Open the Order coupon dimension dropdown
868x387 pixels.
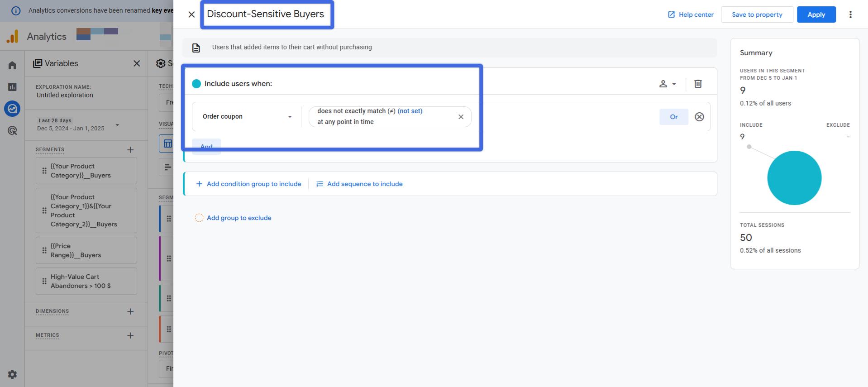pyautogui.click(x=247, y=117)
